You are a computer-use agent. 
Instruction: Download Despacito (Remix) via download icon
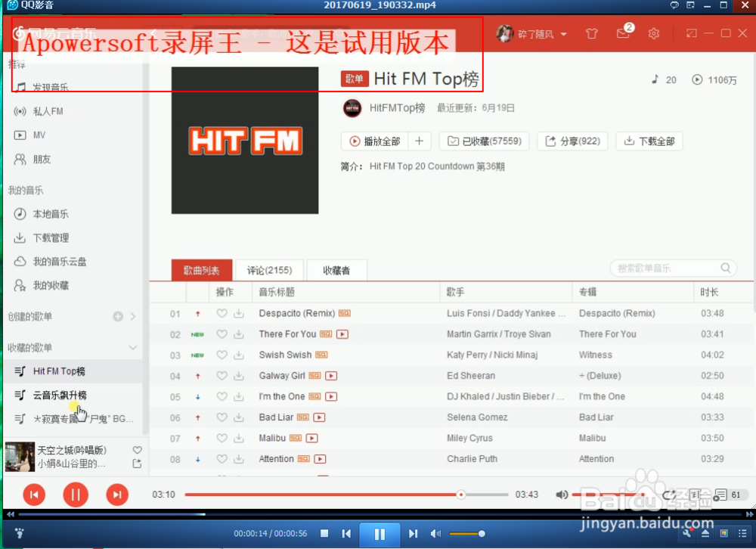239,314
